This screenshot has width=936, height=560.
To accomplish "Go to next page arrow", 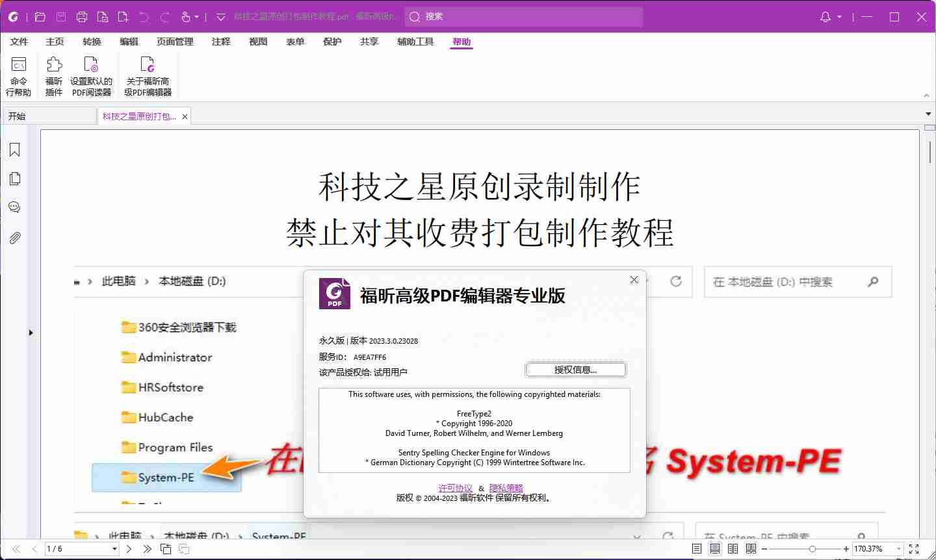I will (129, 549).
